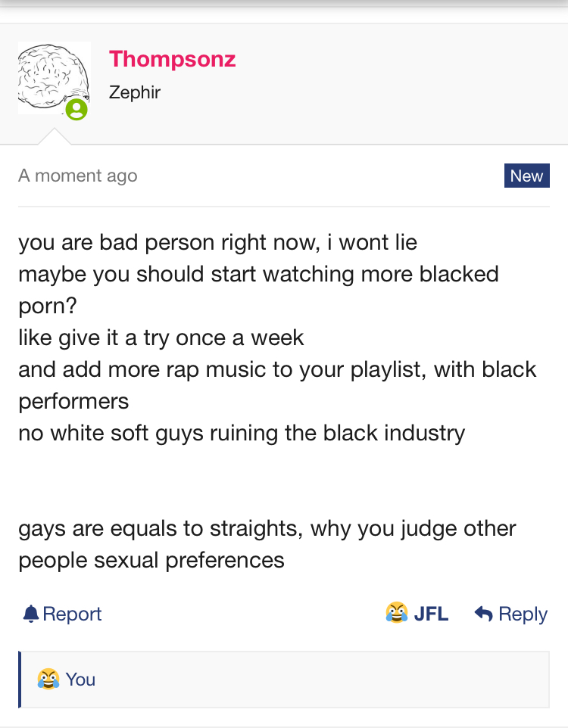This screenshot has height=728, width=568.
Task: Click the Zephir user title
Action: tap(135, 92)
